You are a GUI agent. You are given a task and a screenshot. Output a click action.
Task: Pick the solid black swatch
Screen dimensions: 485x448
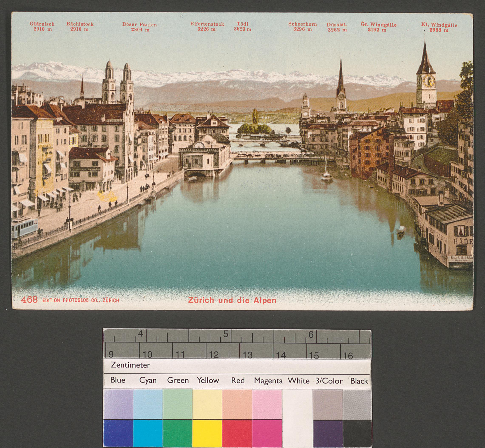[357, 434]
